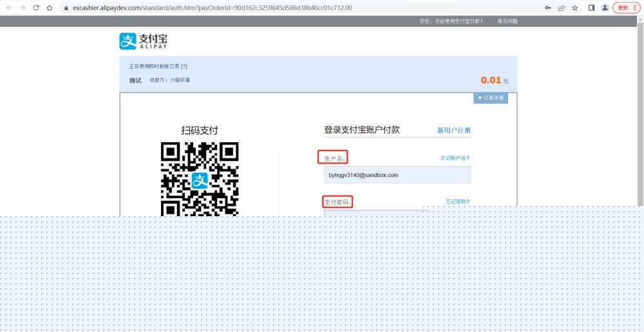Reload the Alipay payment page

point(36,8)
